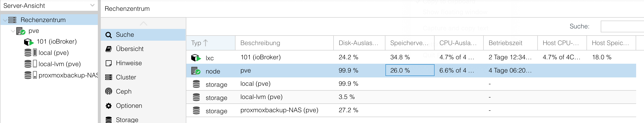Viewport: 644px width, 123px height.
Task: Click the Suche search input field
Action: pos(622,26)
